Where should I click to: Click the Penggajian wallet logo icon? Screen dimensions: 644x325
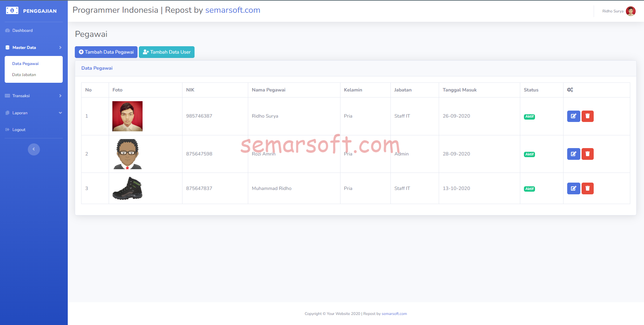coord(12,10)
